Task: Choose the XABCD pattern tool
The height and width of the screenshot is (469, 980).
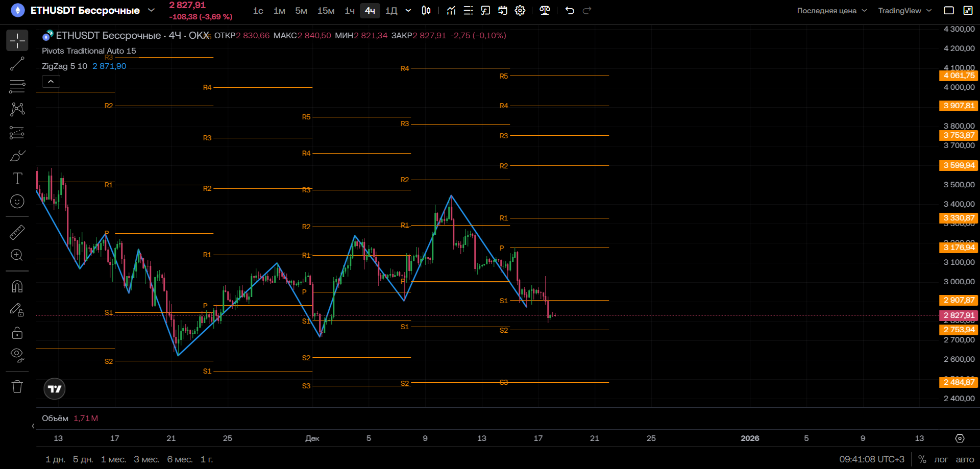Action: coord(17,109)
